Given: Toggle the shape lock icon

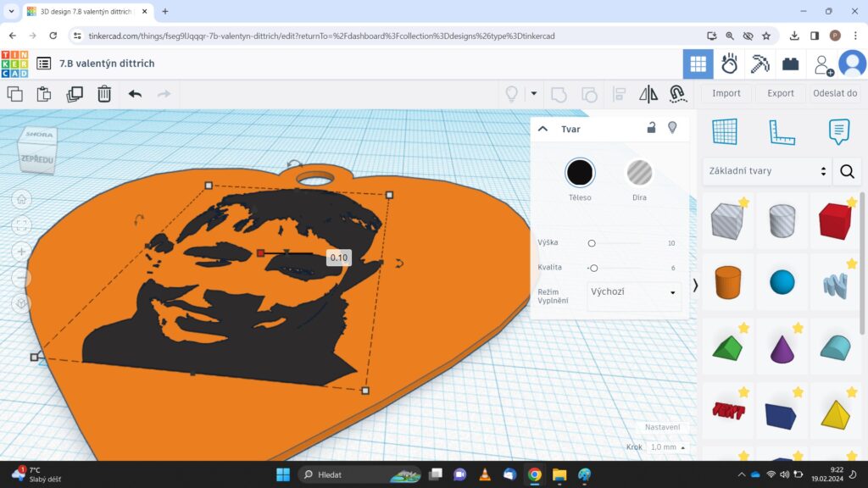Looking at the screenshot, I should [x=651, y=128].
